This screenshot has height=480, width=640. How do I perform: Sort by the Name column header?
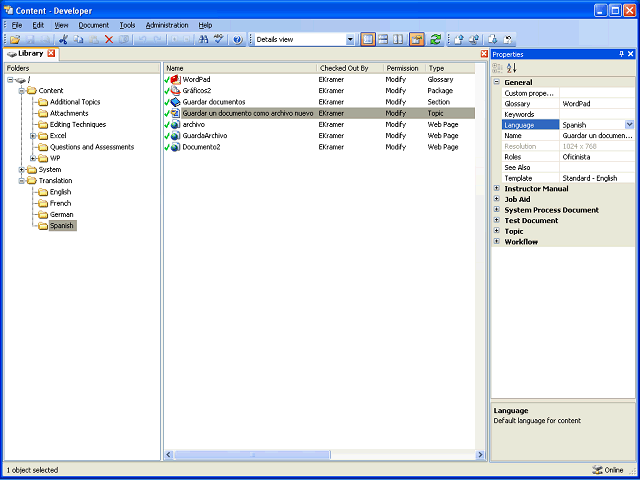(x=240, y=68)
